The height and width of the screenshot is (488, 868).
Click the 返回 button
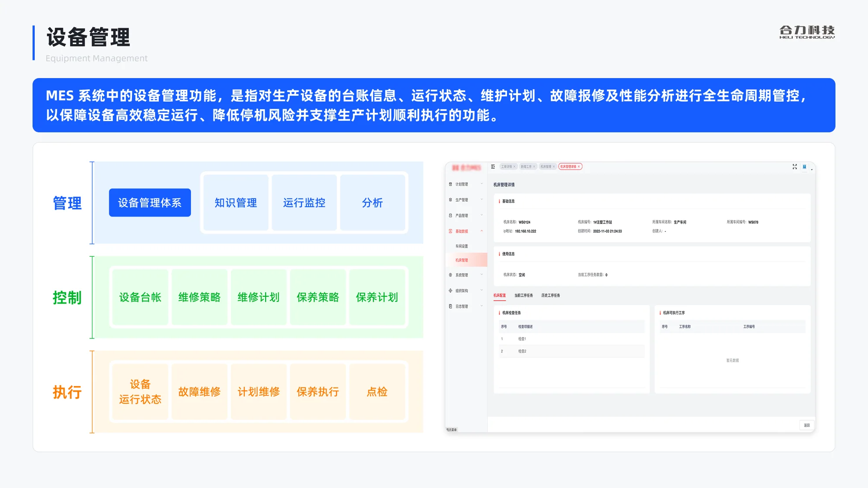point(807,425)
